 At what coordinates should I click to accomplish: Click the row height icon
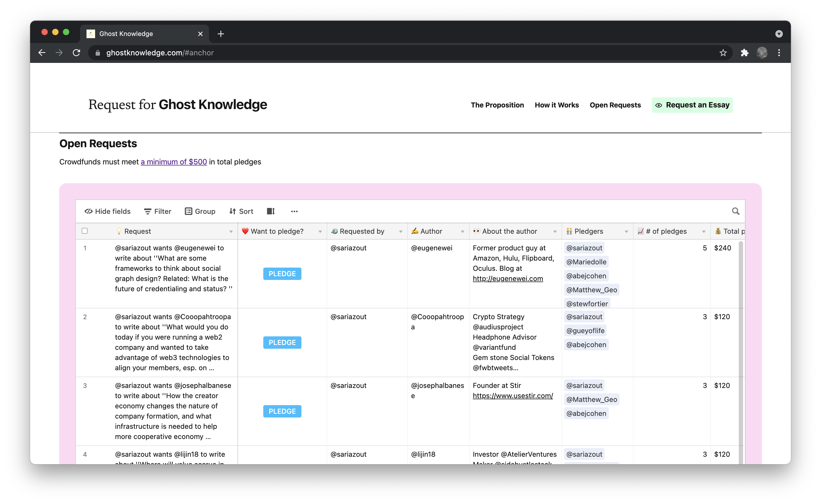coord(270,211)
